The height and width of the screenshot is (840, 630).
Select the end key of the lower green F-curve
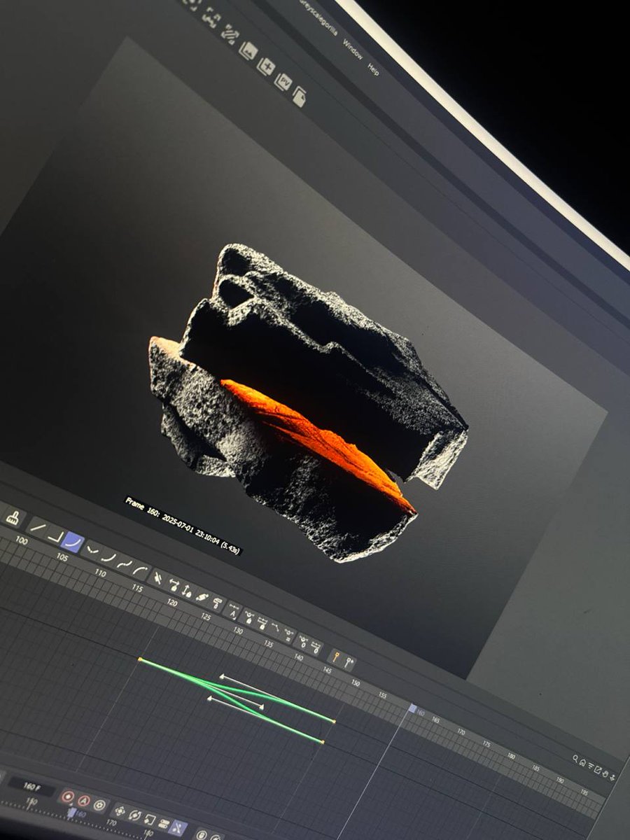(323, 742)
